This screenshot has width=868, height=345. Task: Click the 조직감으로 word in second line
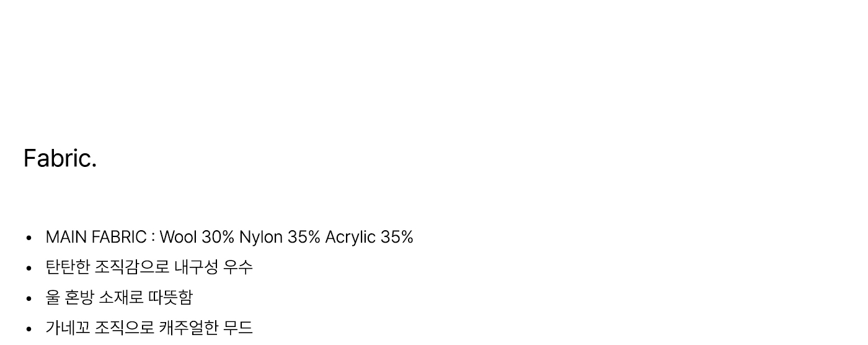coord(132,267)
